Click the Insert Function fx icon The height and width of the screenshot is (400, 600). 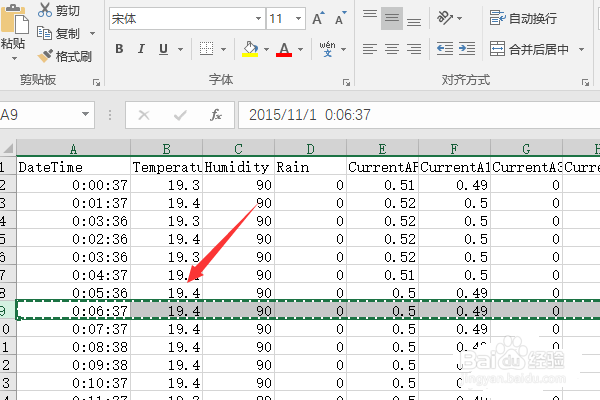pyautogui.click(x=216, y=115)
